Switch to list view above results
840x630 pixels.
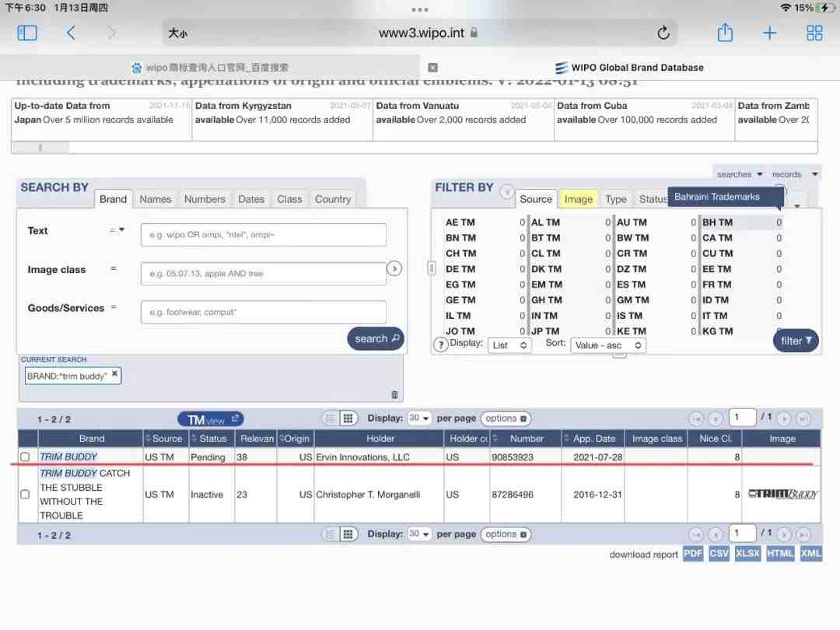point(331,418)
